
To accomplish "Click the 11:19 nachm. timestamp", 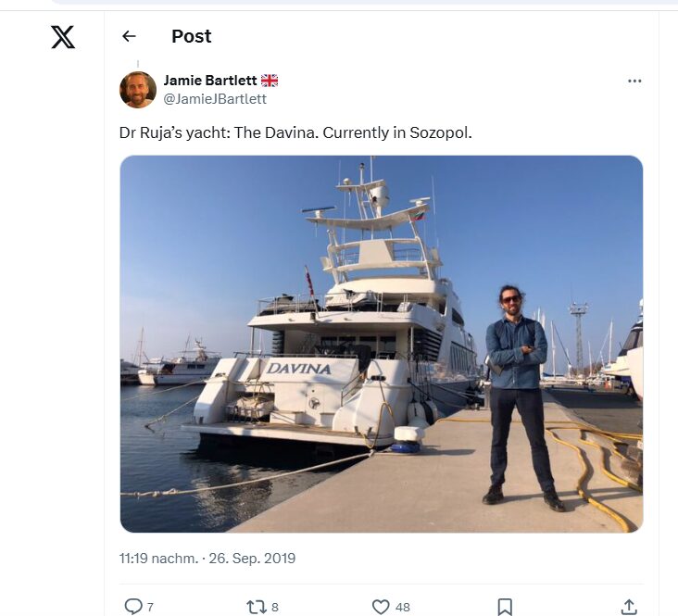I will (x=158, y=559).
